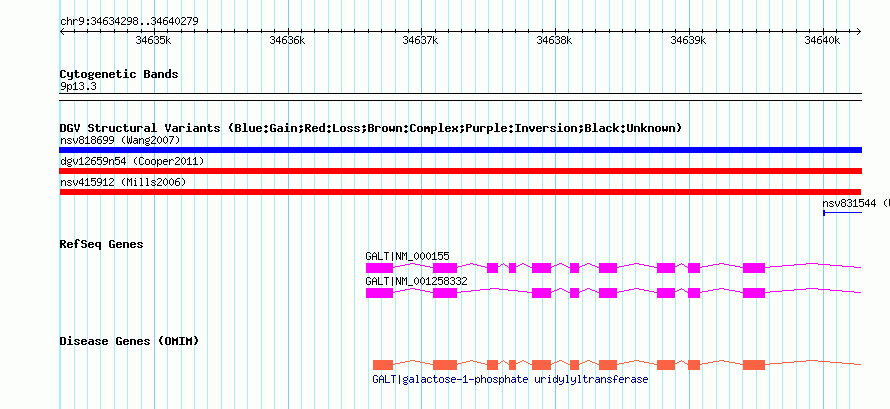Click the 34639k ruler tick label

689,40
